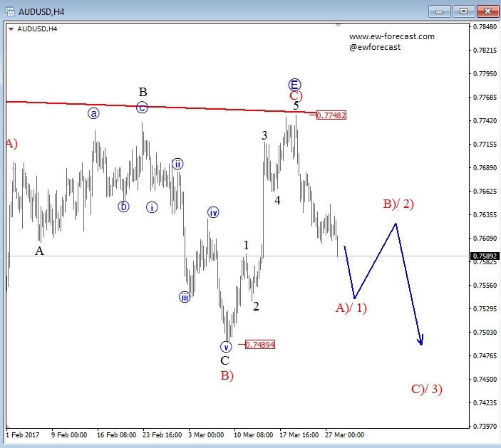Select the red descending trendline
The image size is (501, 448).
160,107
